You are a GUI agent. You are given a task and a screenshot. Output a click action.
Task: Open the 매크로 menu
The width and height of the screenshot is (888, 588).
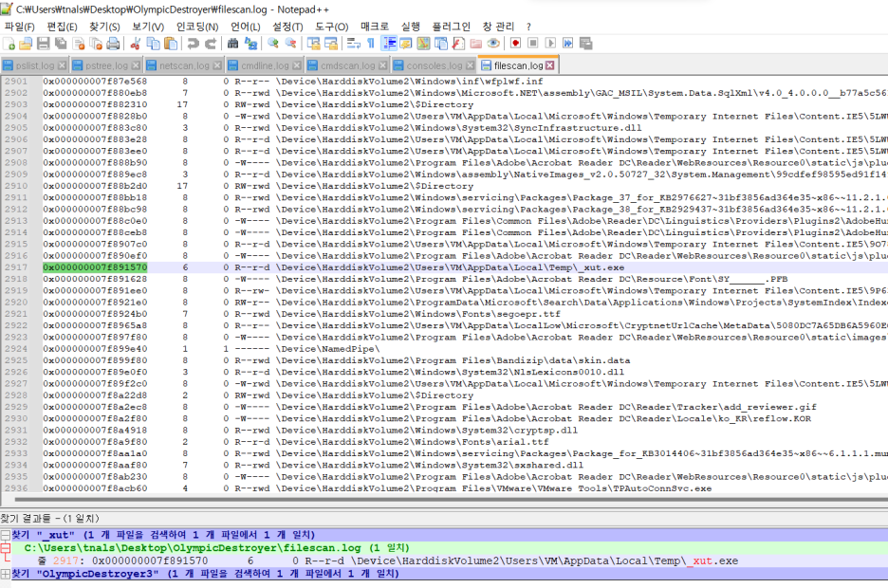tap(375, 27)
